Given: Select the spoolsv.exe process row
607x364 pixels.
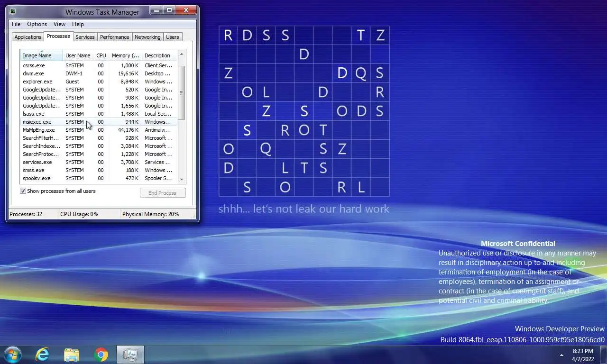Looking at the screenshot, I should (x=99, y=178).
